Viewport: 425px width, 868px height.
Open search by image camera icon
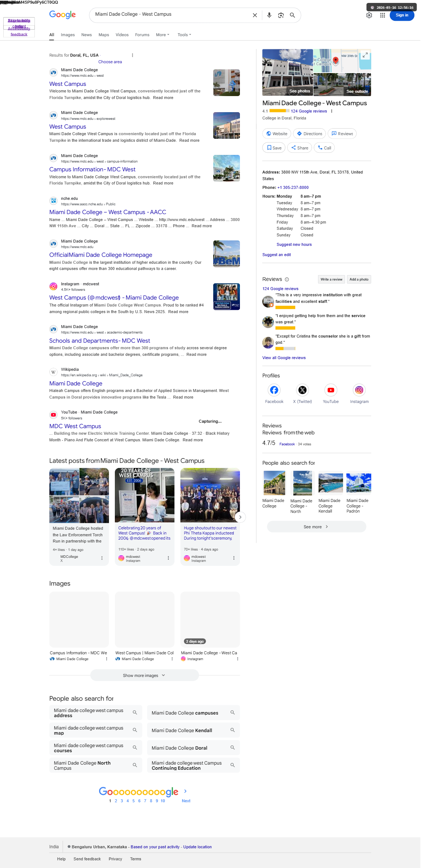pos(281,15)
